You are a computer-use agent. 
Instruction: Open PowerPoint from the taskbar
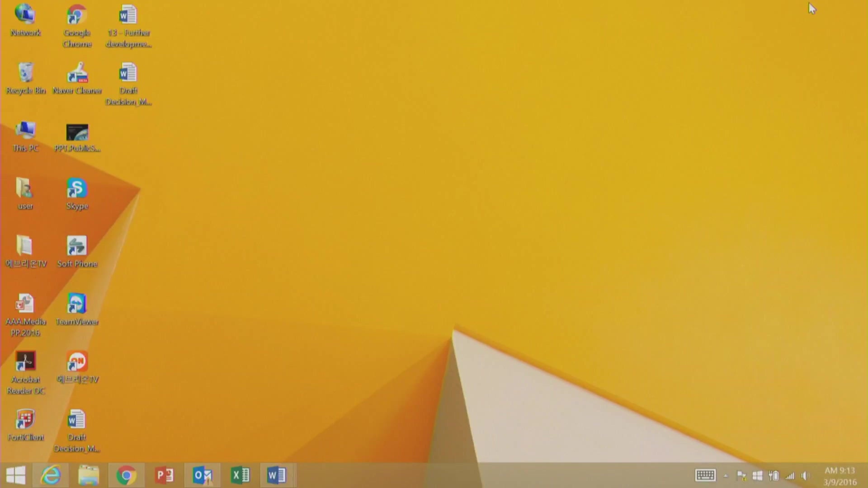tap(165, 475)
